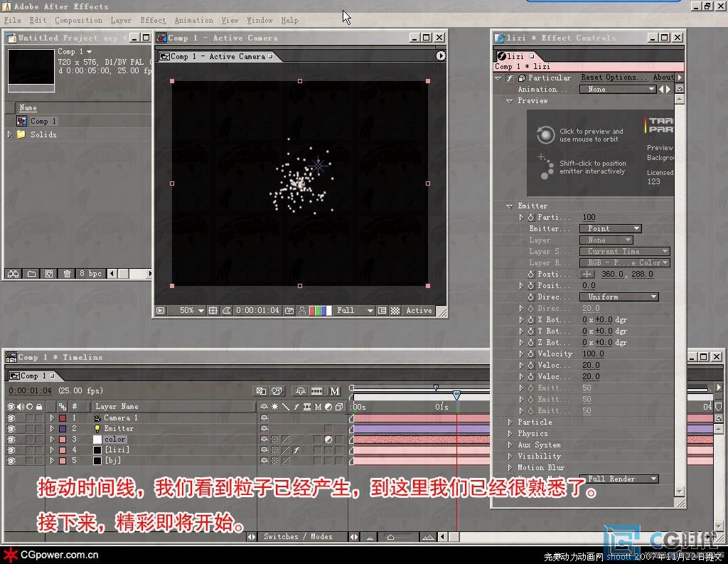Toggle visibility eye of Camera 1 layer
This screenshot has width=728, height=564.
pos(11,417)
